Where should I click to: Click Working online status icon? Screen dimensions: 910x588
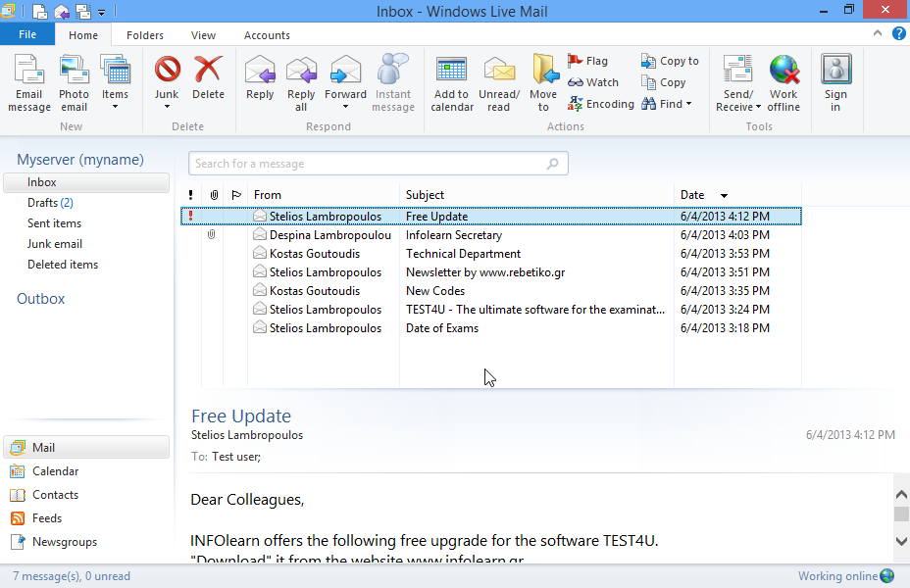point(887,576)
